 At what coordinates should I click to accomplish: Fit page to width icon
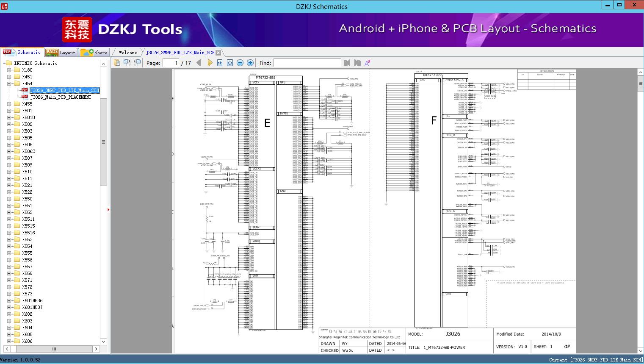[x=220, y=63]
